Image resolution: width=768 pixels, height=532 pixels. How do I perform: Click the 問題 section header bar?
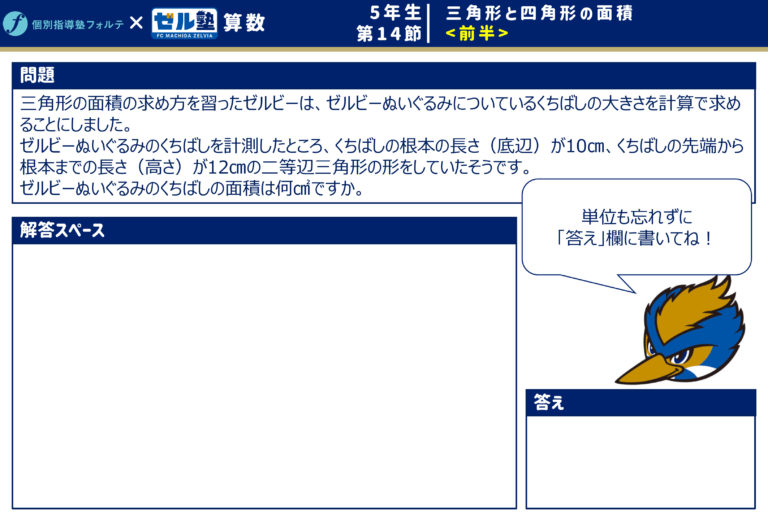click(383, 76)
